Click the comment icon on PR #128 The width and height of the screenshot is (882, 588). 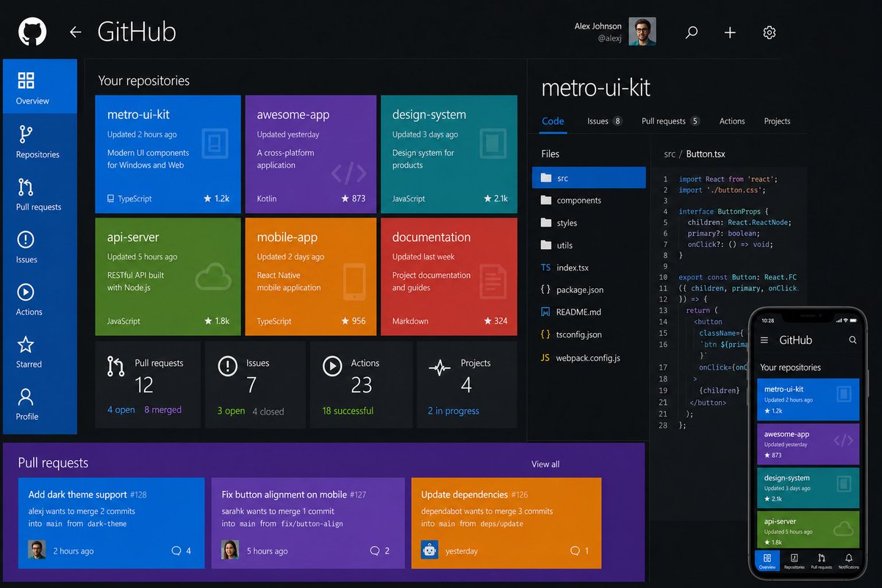coord(176,551)
